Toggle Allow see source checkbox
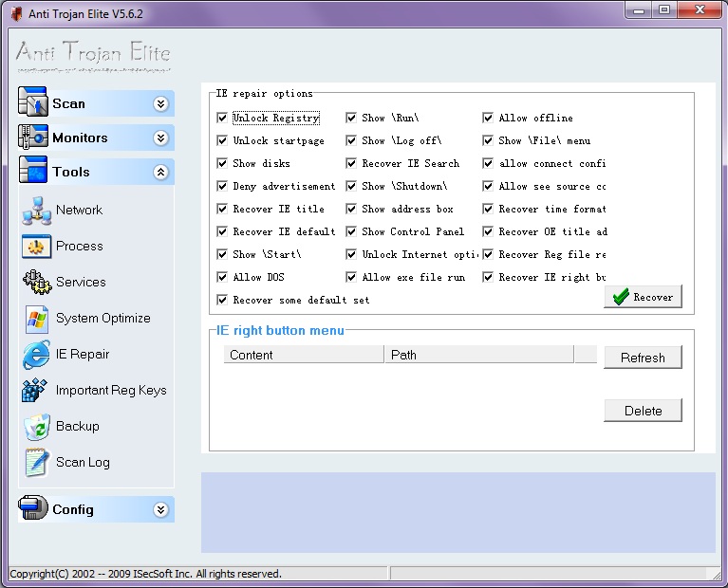 coord(488,186)
